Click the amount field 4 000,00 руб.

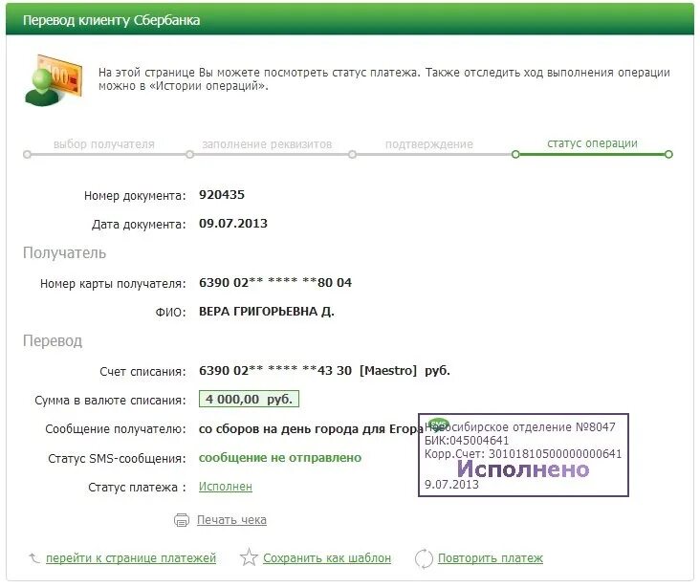click(249, 399)
